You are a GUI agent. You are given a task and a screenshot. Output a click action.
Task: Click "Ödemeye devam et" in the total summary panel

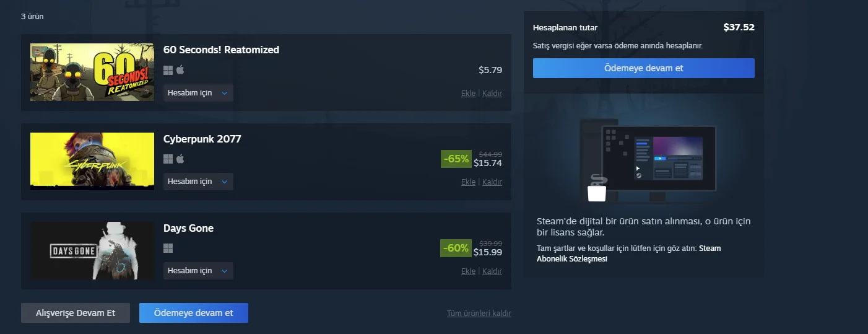pos(643,68)
